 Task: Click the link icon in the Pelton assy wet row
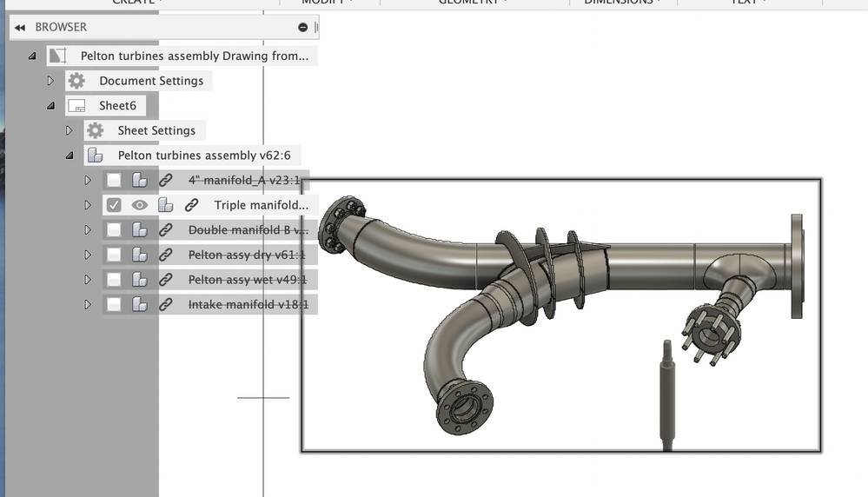click(165, 280)
